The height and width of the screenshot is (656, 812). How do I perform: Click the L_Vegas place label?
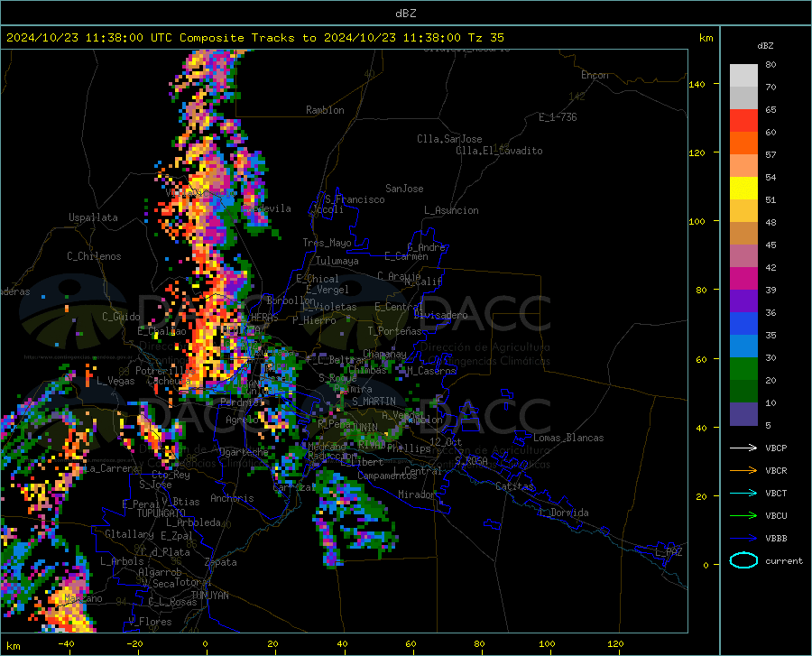tap(115, 381)
